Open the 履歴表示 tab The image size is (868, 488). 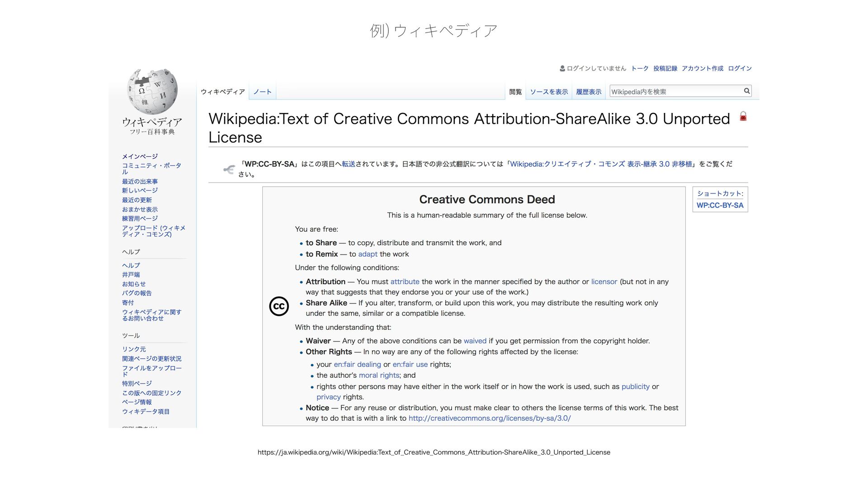(588, 92)
